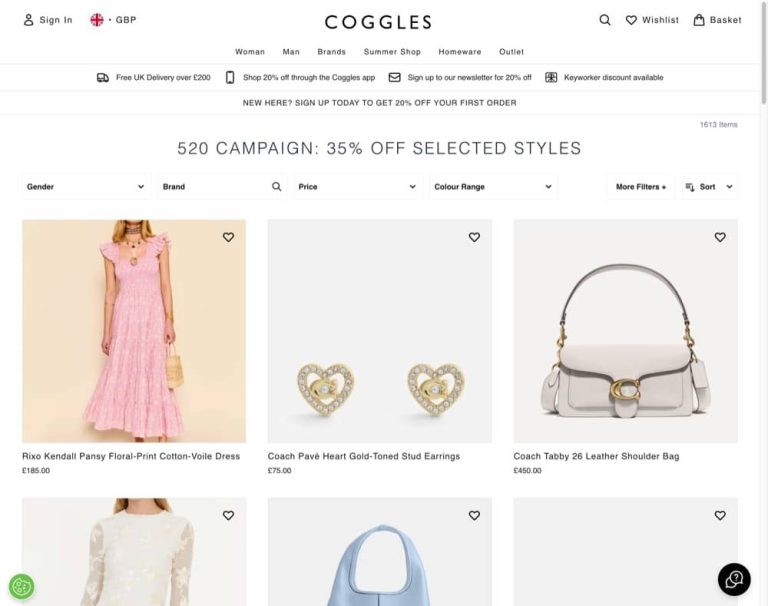
Task: Click the Wishlist heart icon in header
Action: (x=631, y=20)
